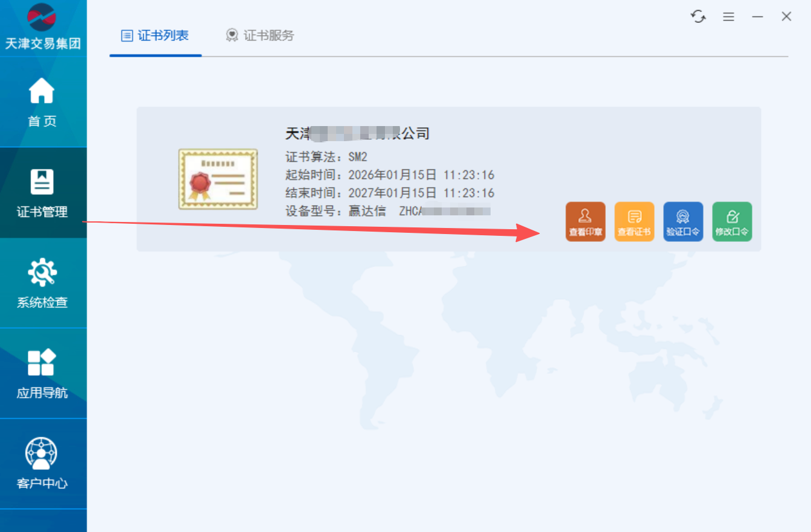Click the green 修改口令 button

tap(732, 221)
